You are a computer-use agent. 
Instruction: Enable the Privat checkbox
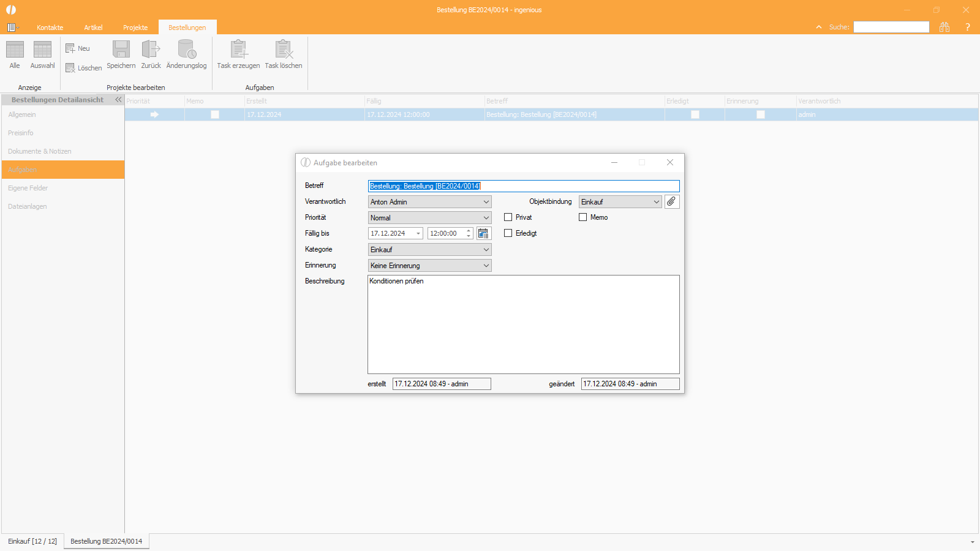click(508, 217)
